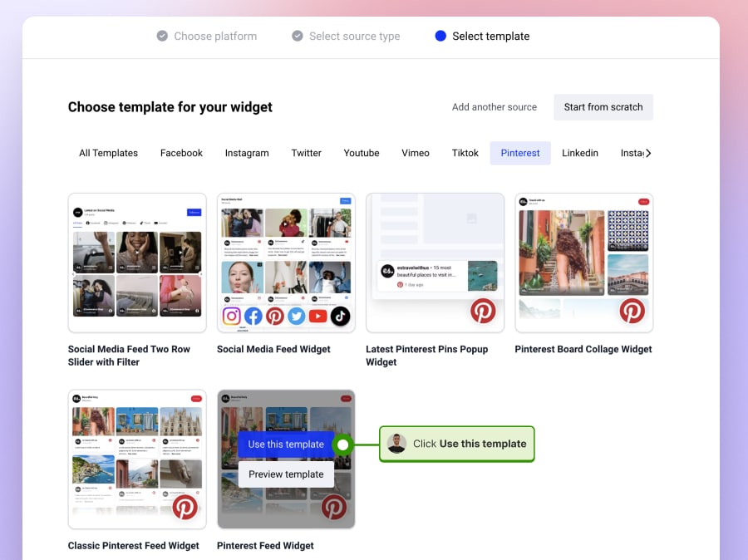Open the Vimeo tab
Viewport: 748px width, 560px height.
pos(415,153)
